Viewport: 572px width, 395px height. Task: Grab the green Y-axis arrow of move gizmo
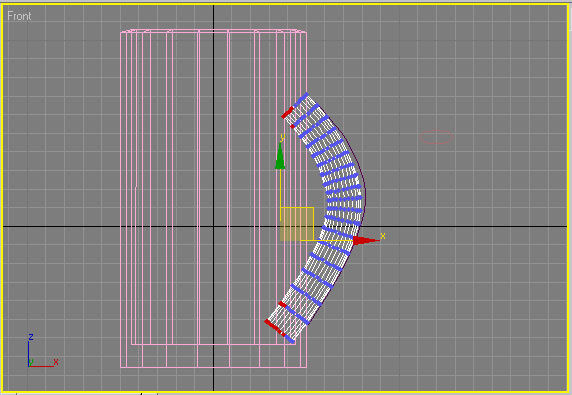point(280,156)
